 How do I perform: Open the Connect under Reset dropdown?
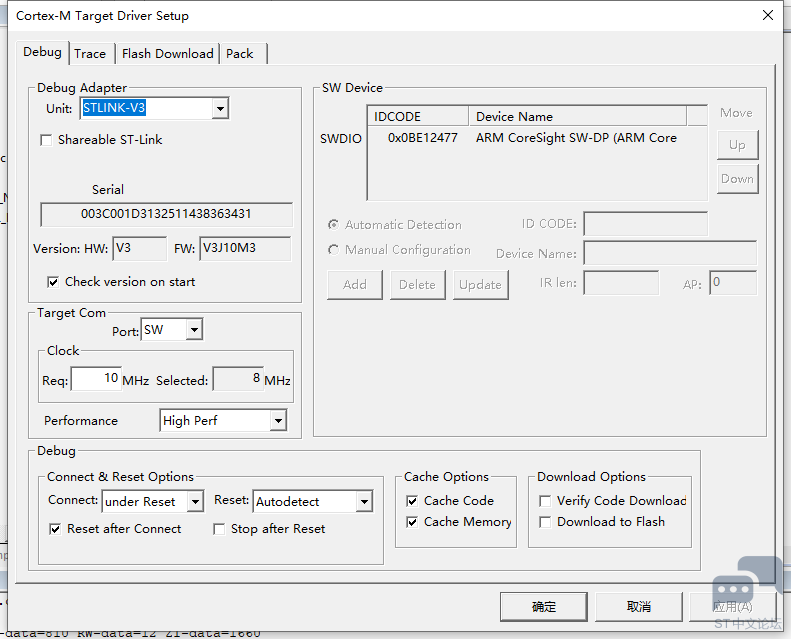click(195, 502)
